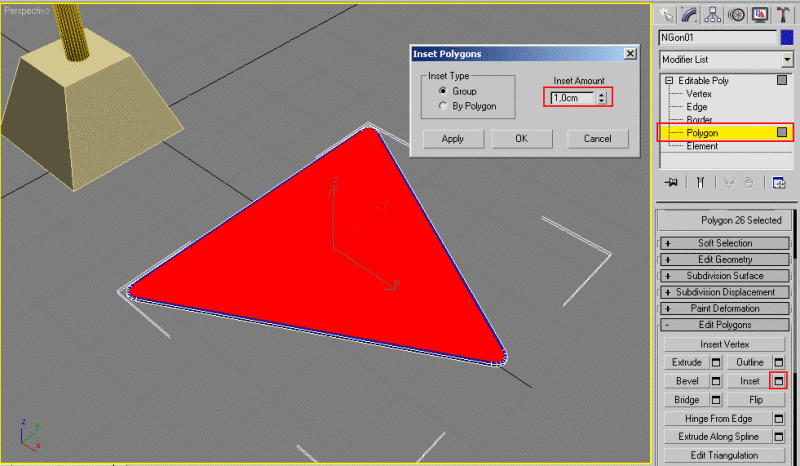Image resolution: width=800 pixels, height=466 pixels.
Task: Close the Inset Polygons dialog
Action: pyautogui.click(x=630, y=54)
